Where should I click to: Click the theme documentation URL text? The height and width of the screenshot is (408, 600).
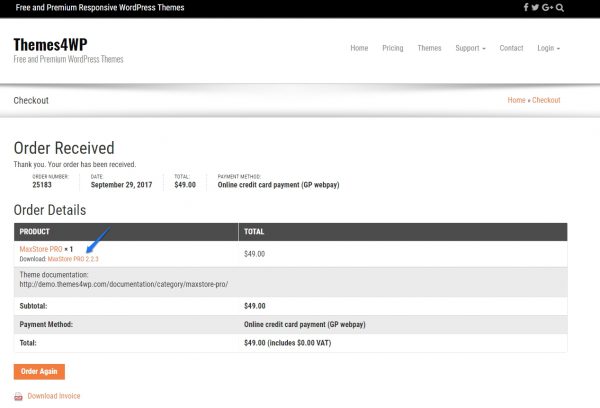124,284
